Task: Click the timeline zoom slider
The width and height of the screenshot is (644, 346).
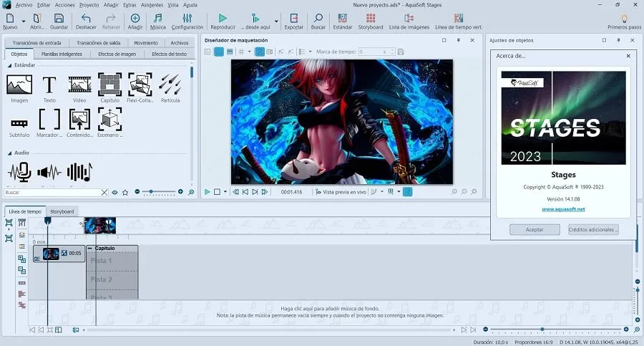Action: (556, 330)
